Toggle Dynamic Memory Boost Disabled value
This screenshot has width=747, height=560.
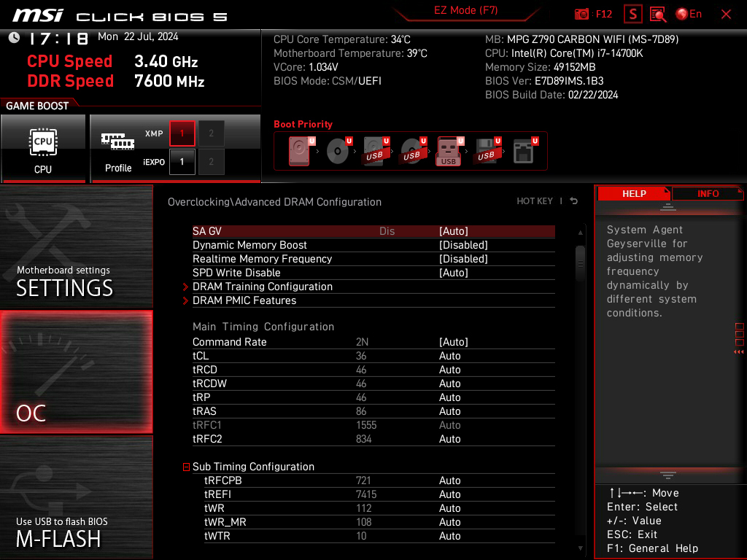point(463,245)
